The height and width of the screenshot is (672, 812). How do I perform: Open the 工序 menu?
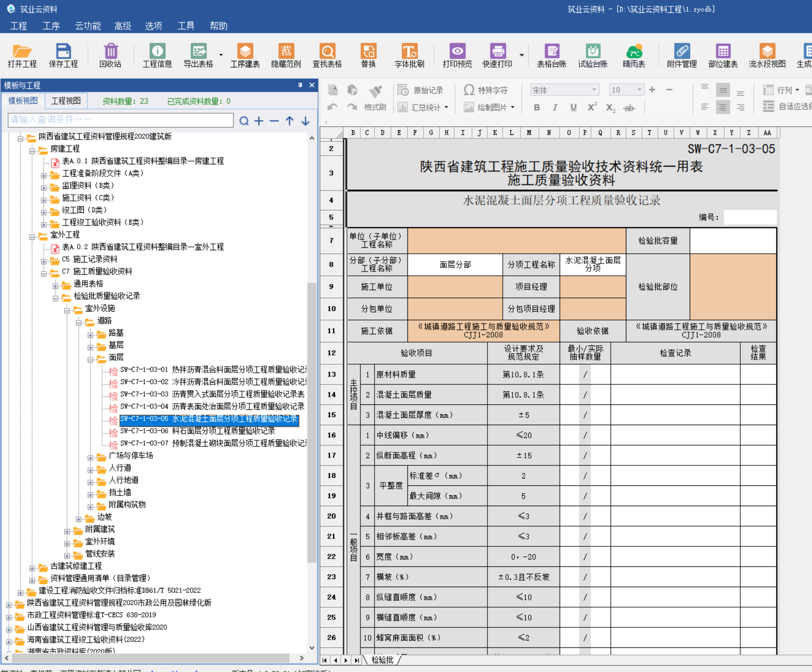click(x=51, y=26)
